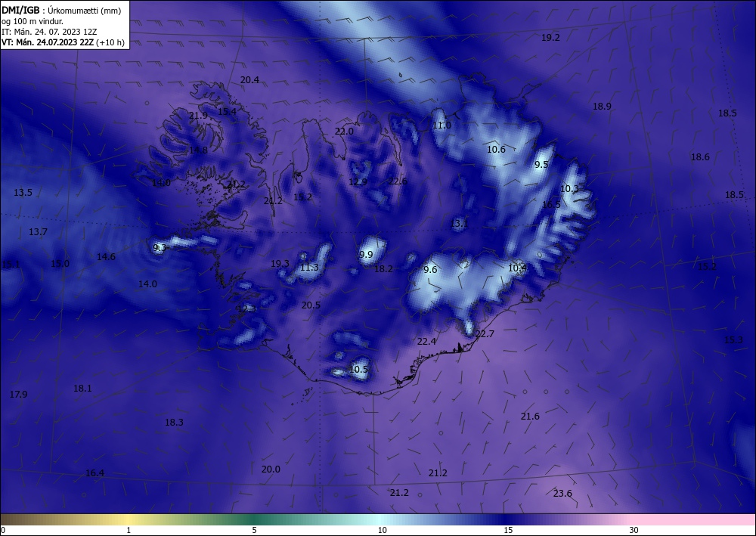Click the 22.6 value in north Iceland

(398, 181)
